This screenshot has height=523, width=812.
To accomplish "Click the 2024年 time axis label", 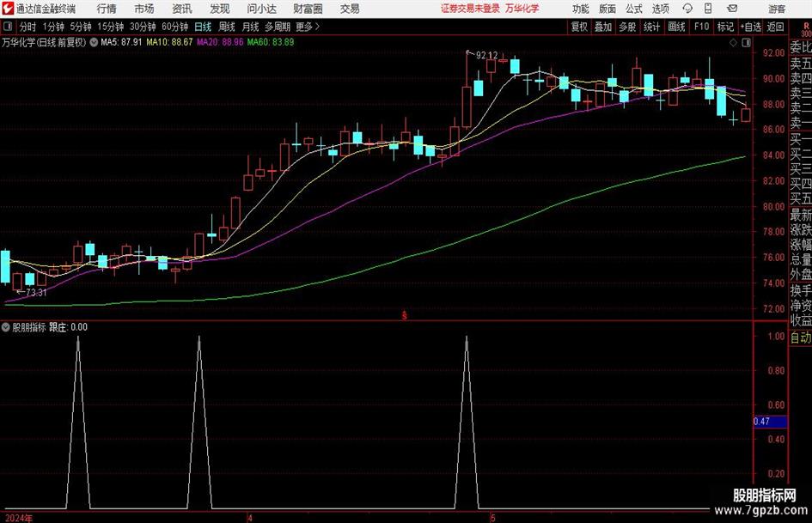I will [18, 518].
